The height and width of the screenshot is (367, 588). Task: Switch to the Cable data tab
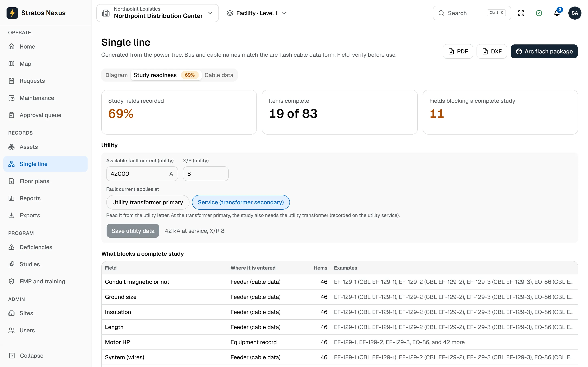tap(219, 75)
